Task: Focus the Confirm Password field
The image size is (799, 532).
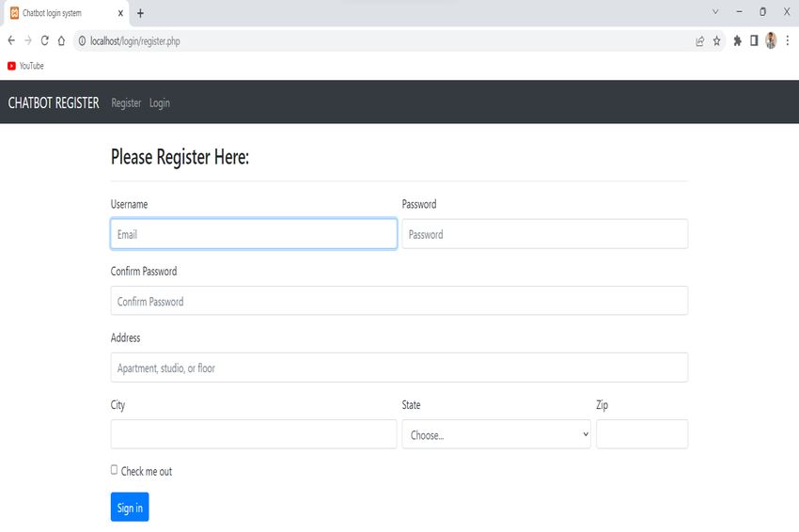Action: point(399,301)
